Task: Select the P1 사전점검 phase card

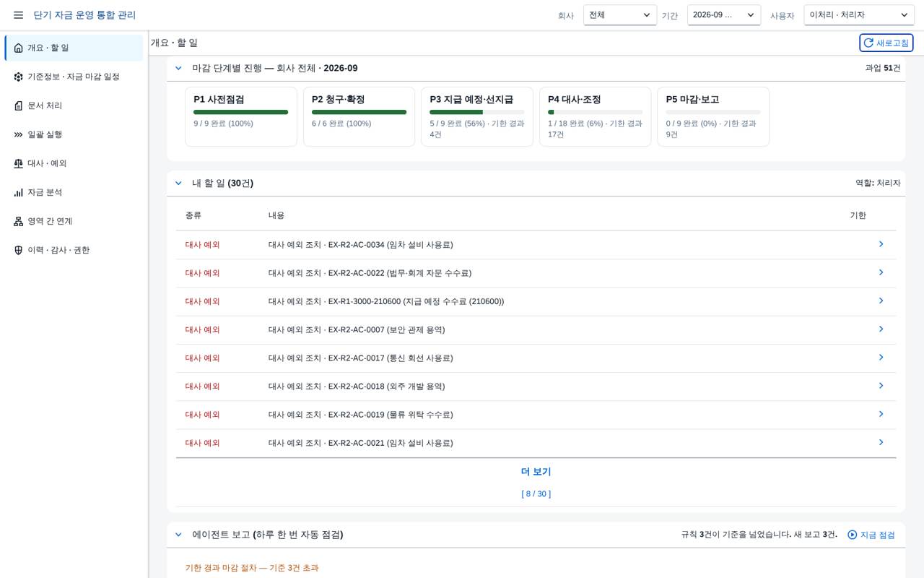Action: (241, 116)
